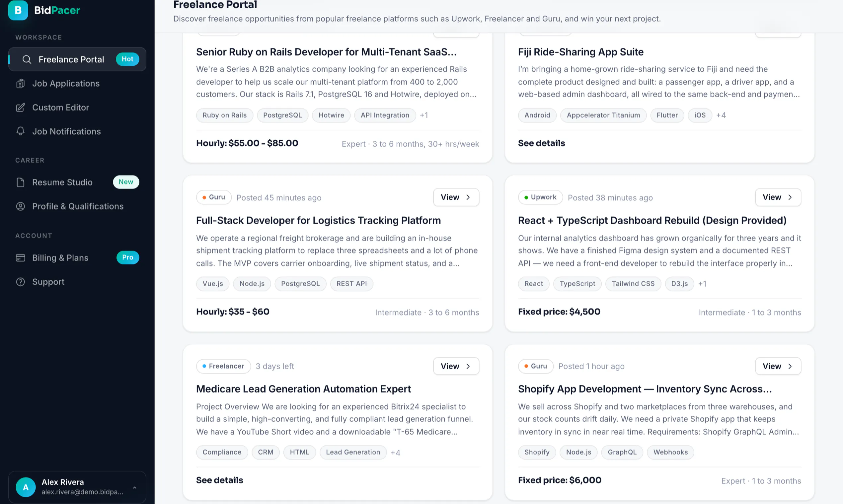Click the Flutter skill tag

[x=667, y=115]
